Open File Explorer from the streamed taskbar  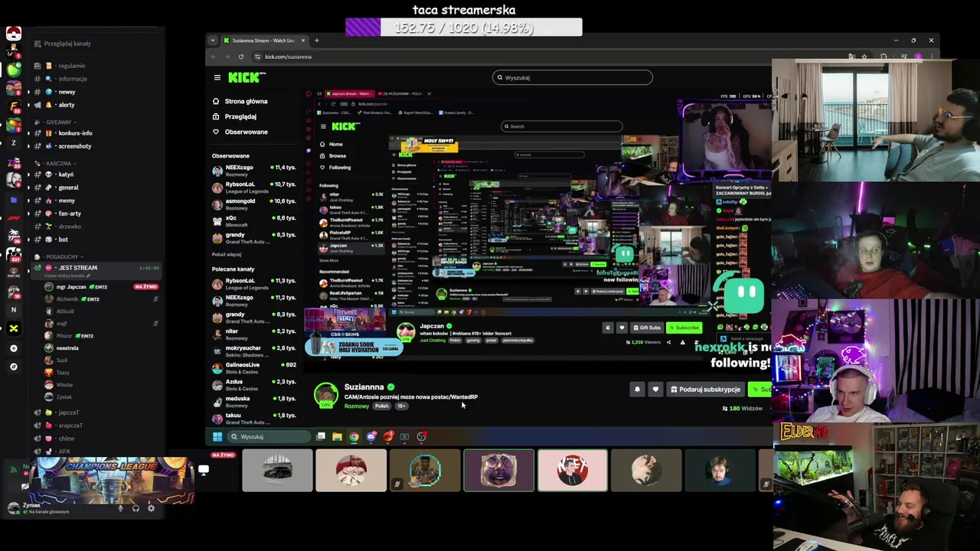point(337,437)
